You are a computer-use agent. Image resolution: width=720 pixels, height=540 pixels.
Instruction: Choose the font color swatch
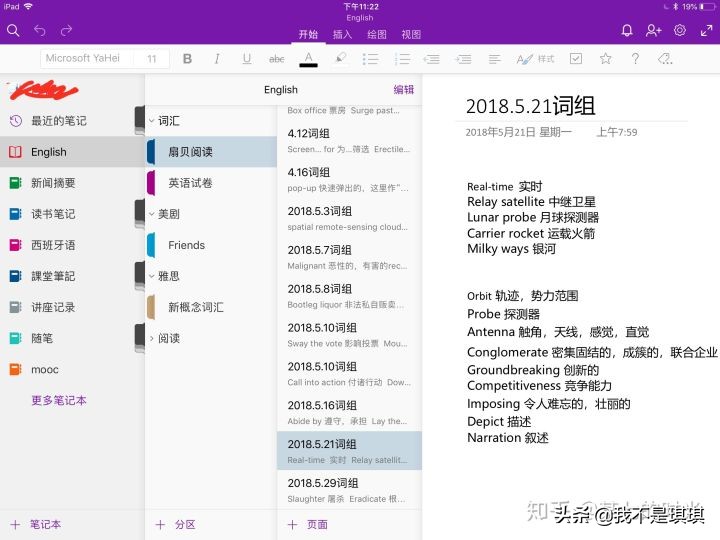tap(309, 59)
